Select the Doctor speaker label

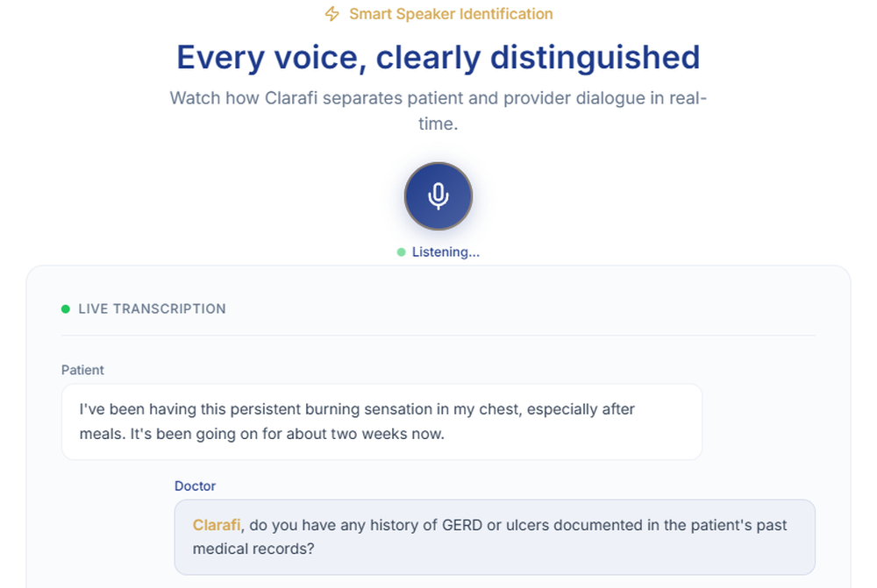[195, 485]
